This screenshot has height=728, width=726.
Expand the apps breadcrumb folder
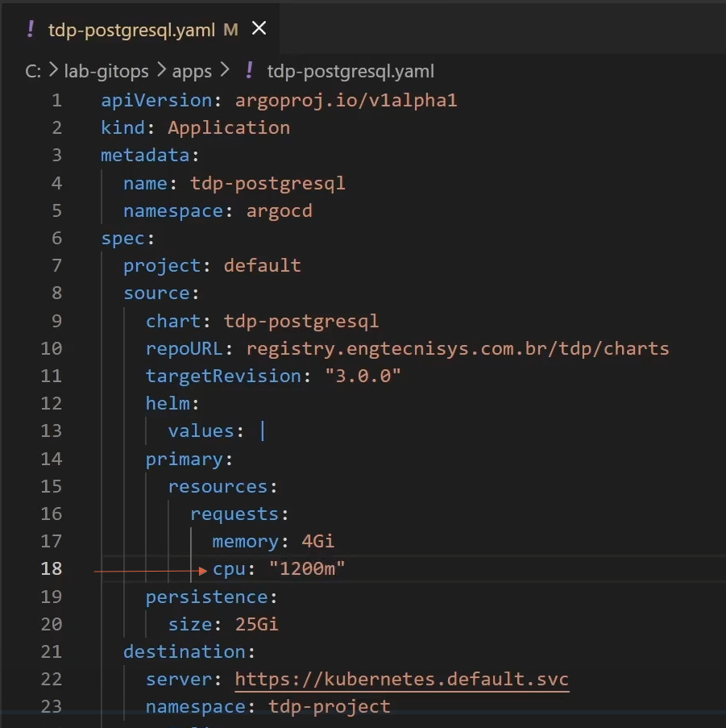192,71
